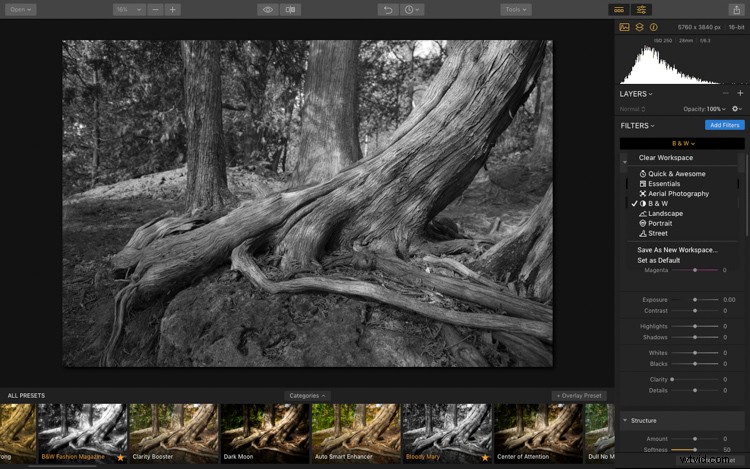The height and width of the screenshot is (469, 750).
Task: Open the Tools menu
Action: click(x=516, y=10)
